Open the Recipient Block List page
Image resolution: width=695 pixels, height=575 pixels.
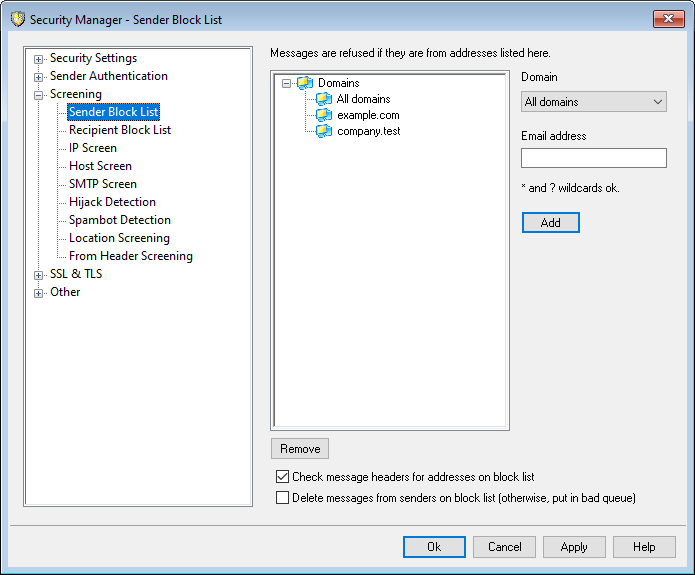click(x=120, y=130)
